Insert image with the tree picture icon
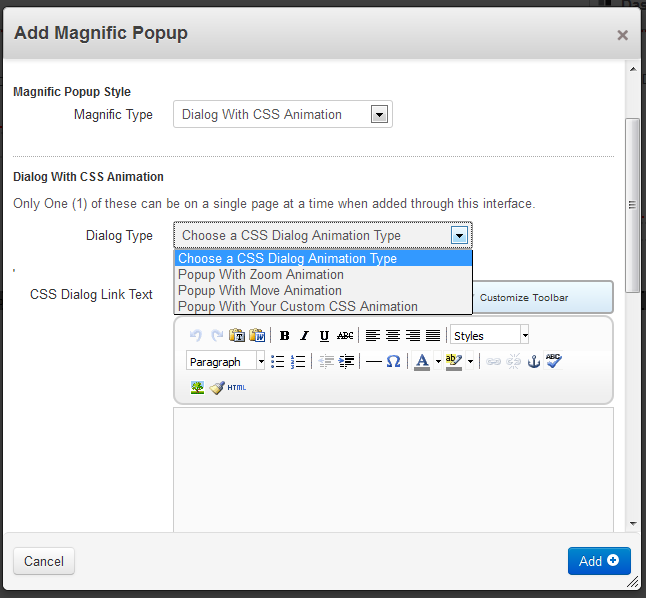The width and height of the screenshot is (646, 598). tap(197, 387)
